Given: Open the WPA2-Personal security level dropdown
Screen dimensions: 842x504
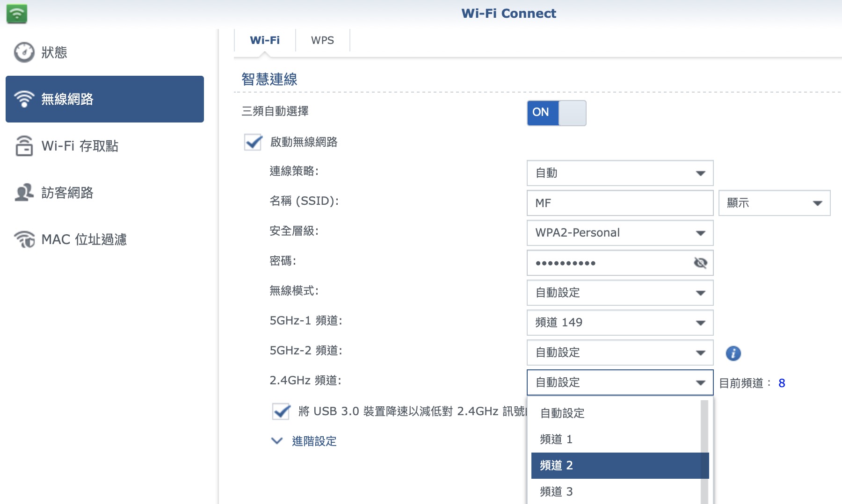Looking at the screenshot, I should 619,233.
